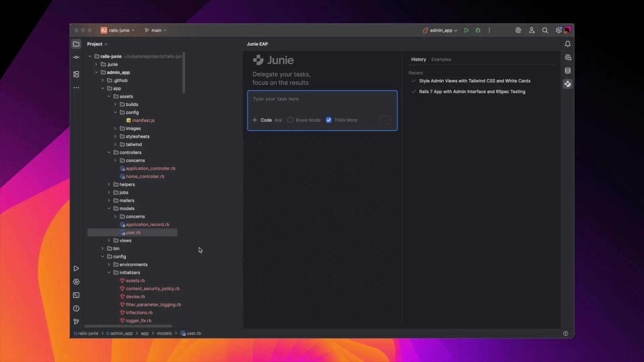This screenshot has width=644, height=362.
Task: Open more run actions kebab menu
Action: click(489, 30)
